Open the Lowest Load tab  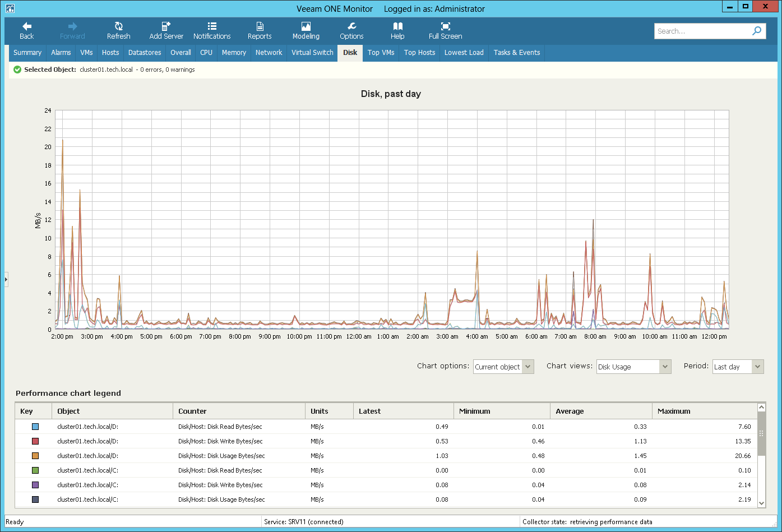pos(464,53)
